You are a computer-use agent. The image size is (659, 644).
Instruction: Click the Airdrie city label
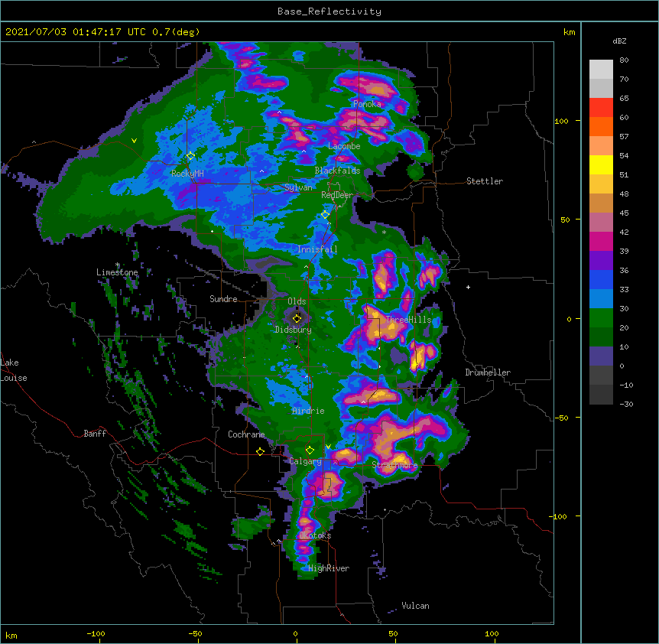pos(308,411)
